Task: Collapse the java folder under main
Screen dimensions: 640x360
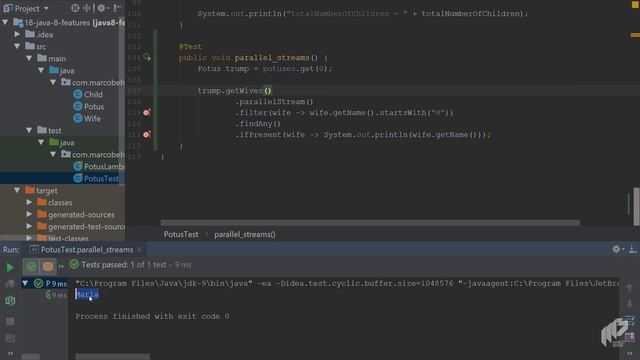Action: click(x=41, y=70)
